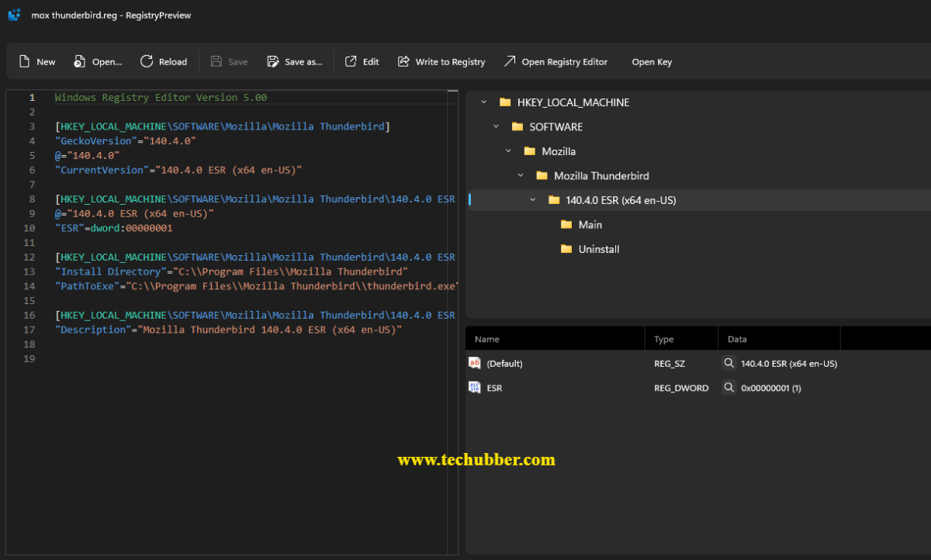Image resolution: width=931 pixels, height=560 pixels.
Task: Click the Main folder icon
Action: pos(566,225)
